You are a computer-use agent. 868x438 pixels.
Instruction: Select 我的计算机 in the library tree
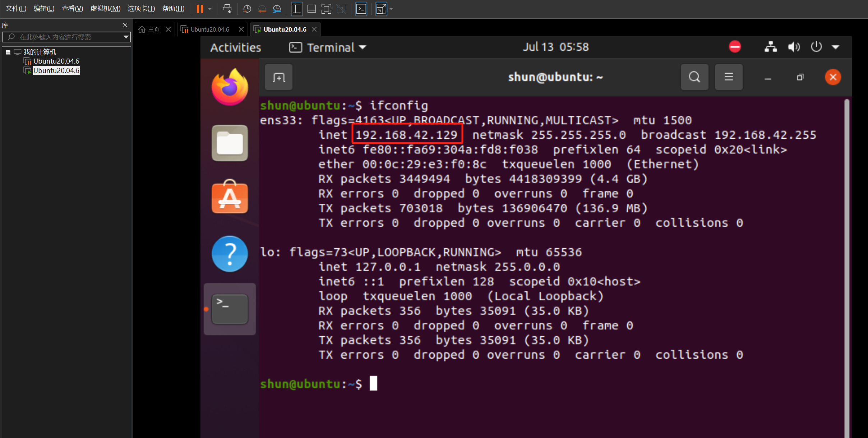pyautogui.click(x=40, y=52)
